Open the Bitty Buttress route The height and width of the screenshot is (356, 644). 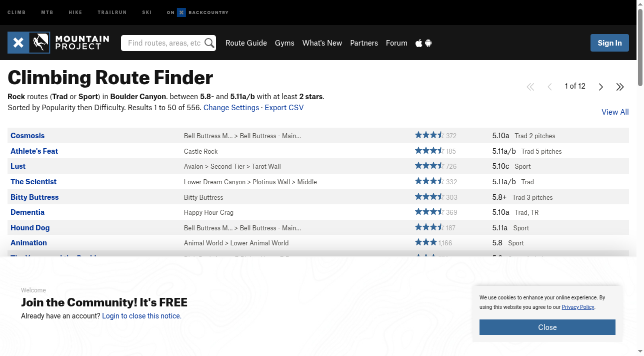click(x=34, y=197)
